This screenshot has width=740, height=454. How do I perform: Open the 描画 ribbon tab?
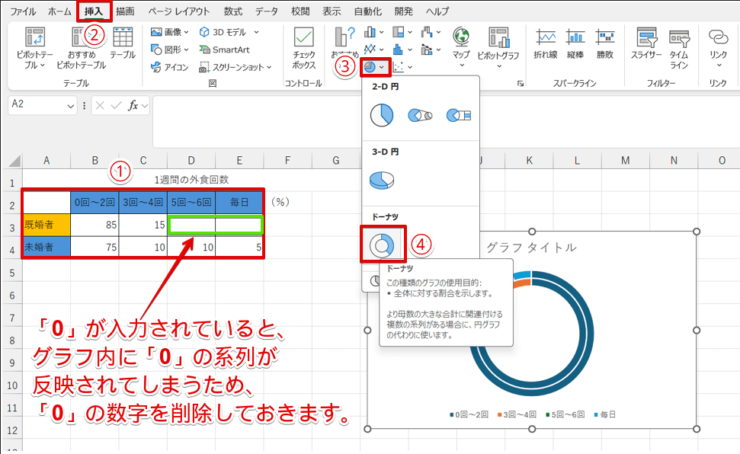point(125,11)
